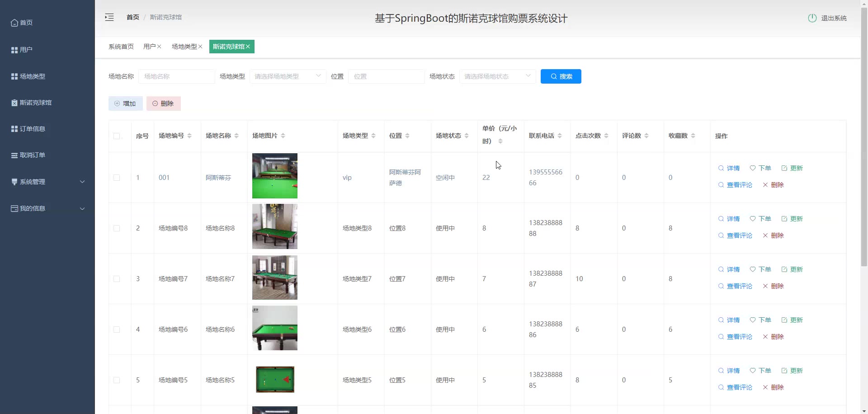Sort by 场地编号 column sort arrows
868x414 pixels.
pos(189,136)
